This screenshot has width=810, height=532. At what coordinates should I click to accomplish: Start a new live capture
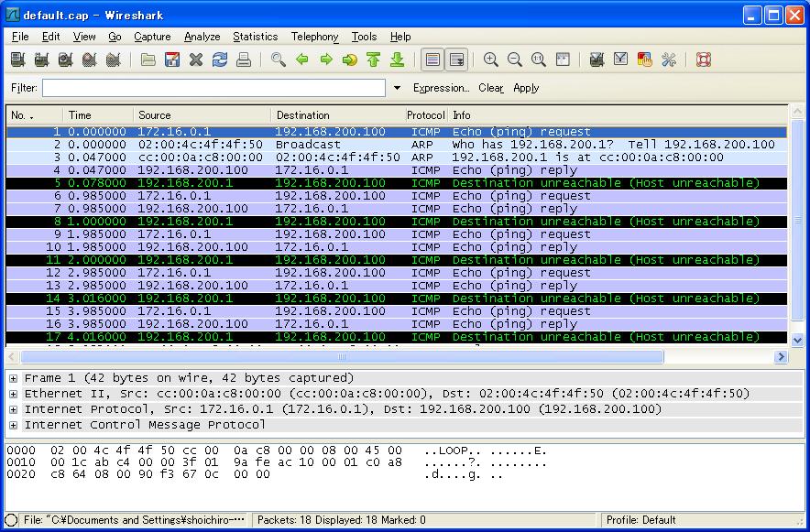(x=66, y=60)
